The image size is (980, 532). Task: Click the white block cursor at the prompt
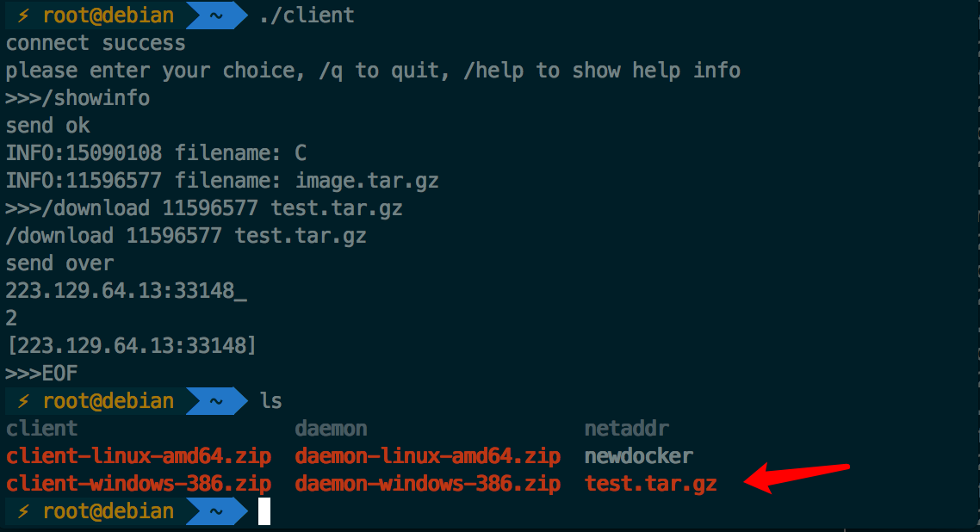pyautogui.click(x=264, y=511)
